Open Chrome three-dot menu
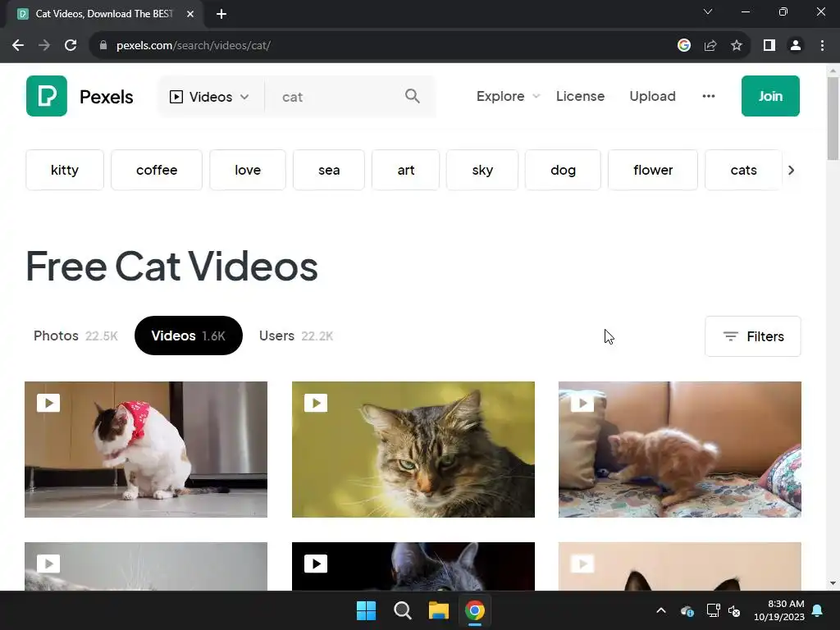Image resolution: width=840 pixels, height=630 pixels. point(822,46)
